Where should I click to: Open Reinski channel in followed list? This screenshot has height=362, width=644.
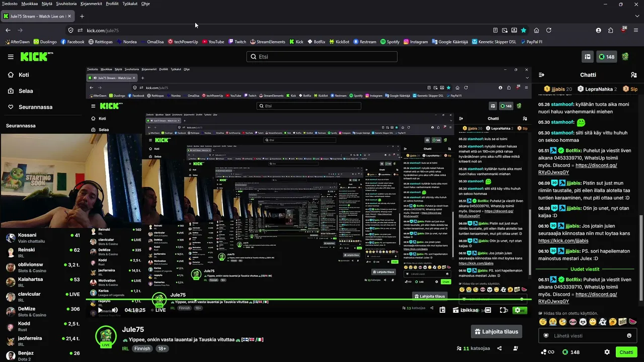point(43,252)
